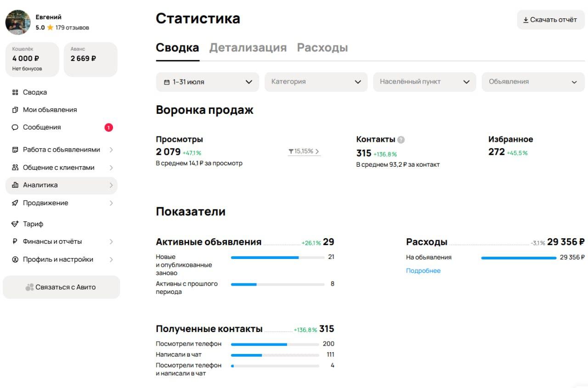Click the Продвижение rocket icon
Viewport: 588px width, 388px height.
(14, 202)
